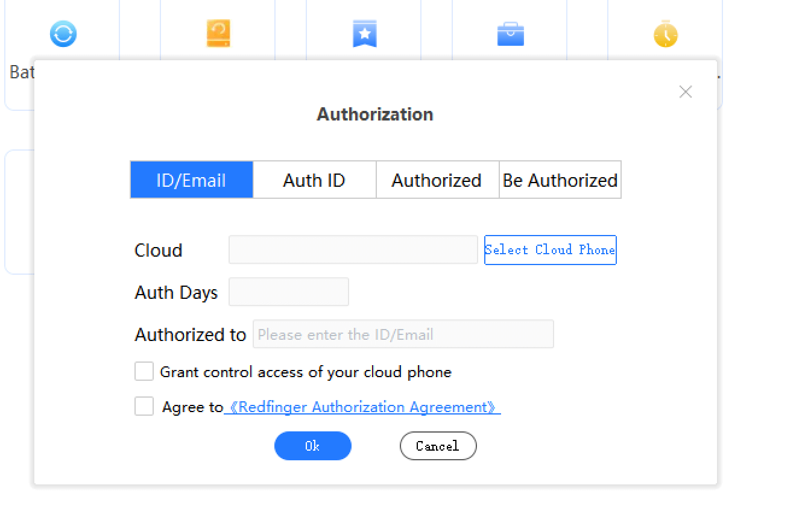Open the yellow clock timer icon
805x532 pixels.
pos(665,34)
